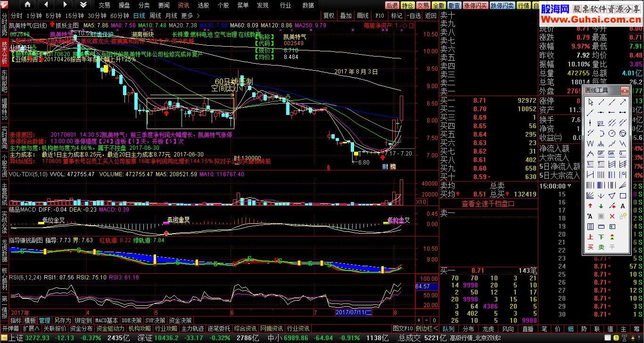Switch to 月线 monthly chart
This screenshot has height=343, width=644.
pyautogui.click(x=171, y=16)
